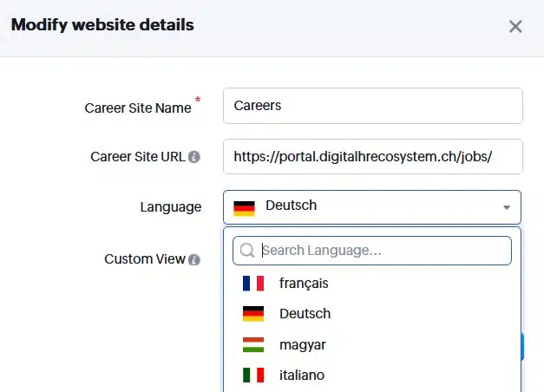Click the blue button at right edge
The height and width of the screenshot is (392, 544).
click(x=523, y=345)
